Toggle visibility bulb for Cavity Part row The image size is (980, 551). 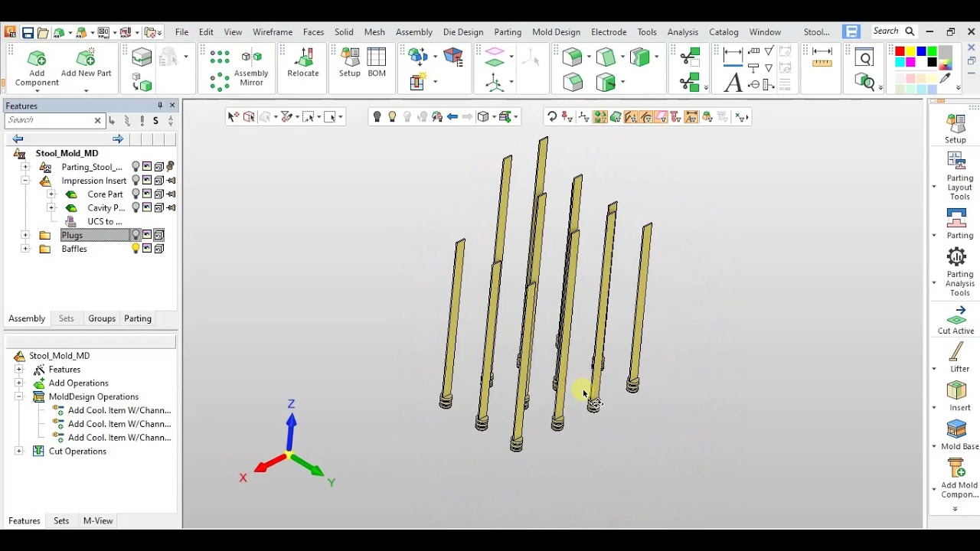136,207
